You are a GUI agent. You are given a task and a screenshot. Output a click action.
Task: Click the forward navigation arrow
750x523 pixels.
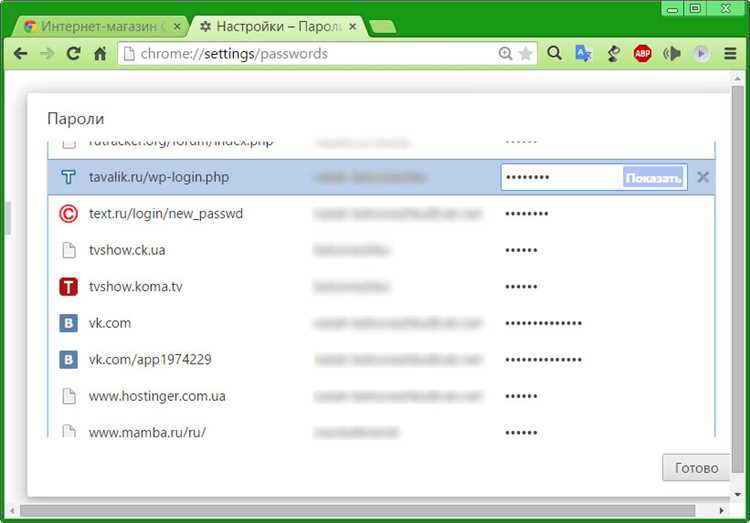click(47, 54)
